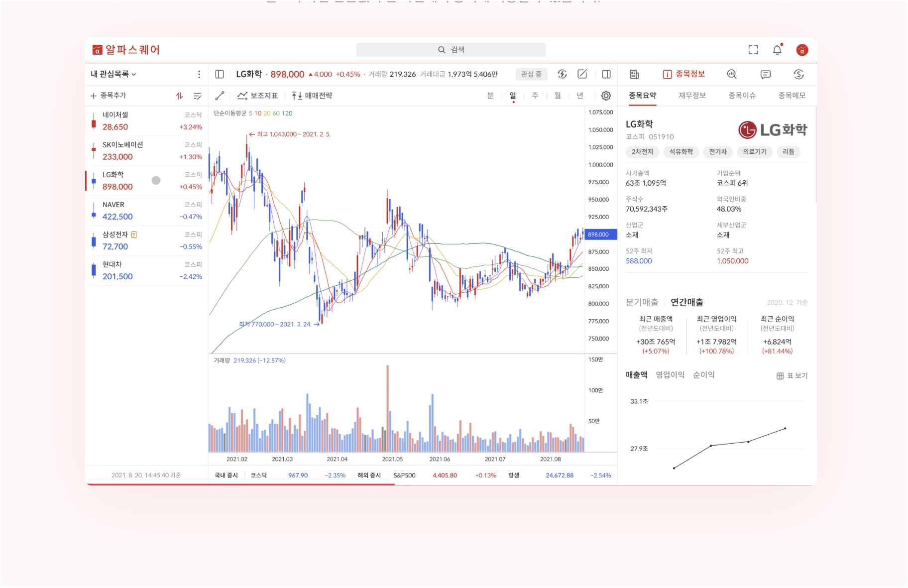This screenshot has height=588, width=908.
Task: Switch chart interval to 분
Action: point(490,96)
